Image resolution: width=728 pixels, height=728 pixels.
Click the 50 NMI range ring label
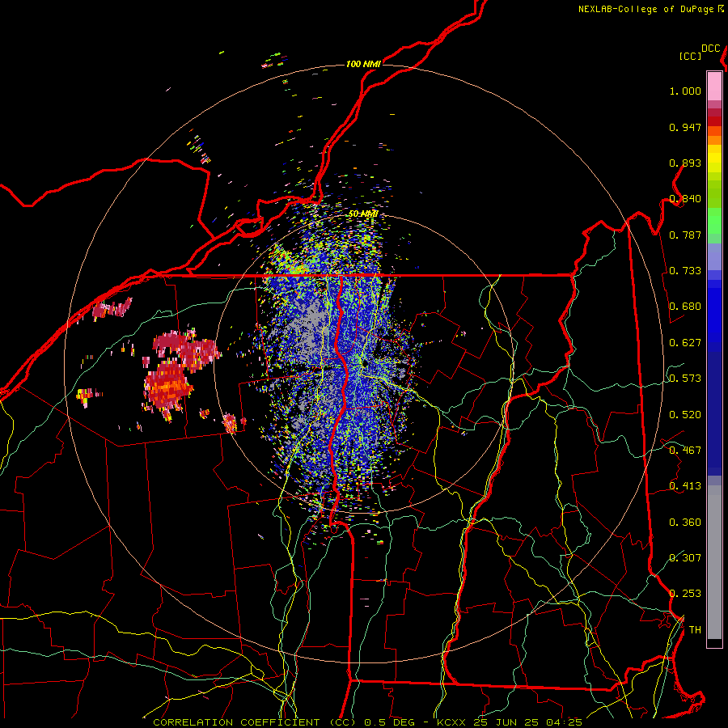[363, 214]
